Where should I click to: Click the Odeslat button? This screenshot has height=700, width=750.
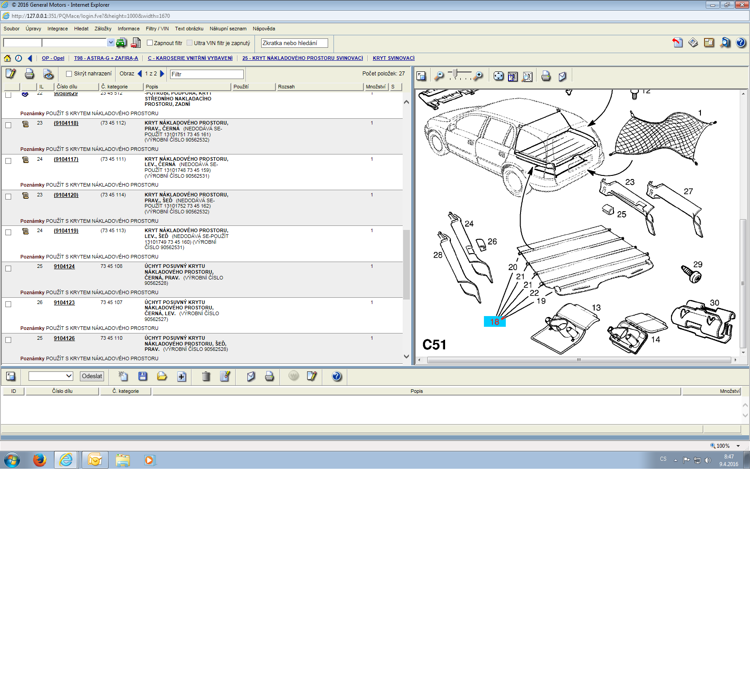click(92, 376)
